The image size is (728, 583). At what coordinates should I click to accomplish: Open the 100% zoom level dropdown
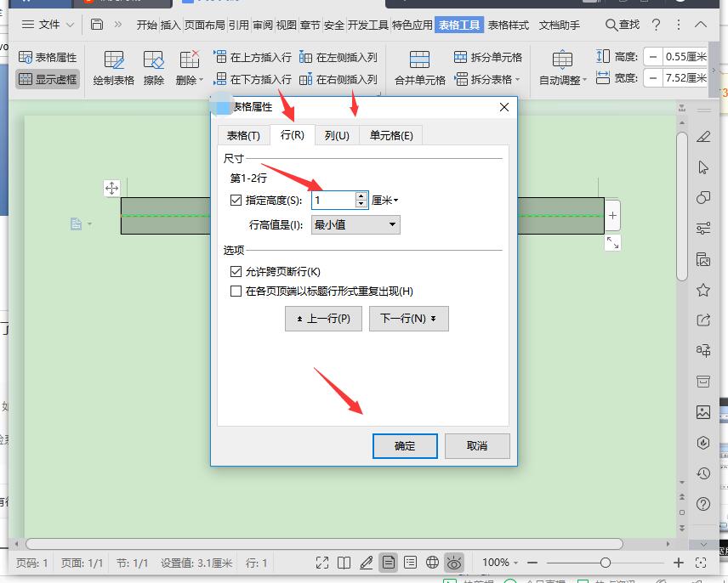pos(499,563)
